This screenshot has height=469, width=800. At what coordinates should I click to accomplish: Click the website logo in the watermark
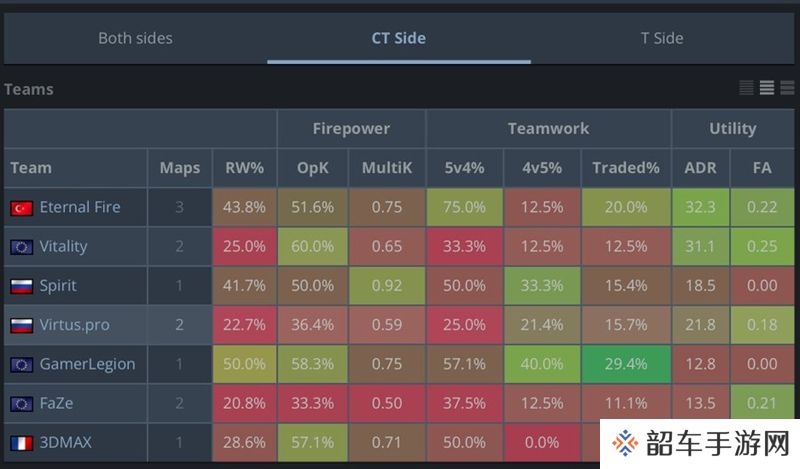[x=625, y=443]
